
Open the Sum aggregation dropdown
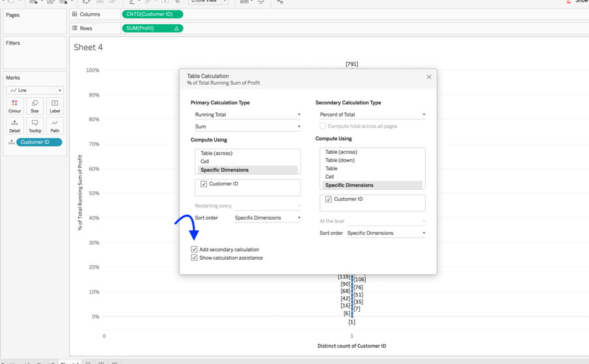coord(247,127)
